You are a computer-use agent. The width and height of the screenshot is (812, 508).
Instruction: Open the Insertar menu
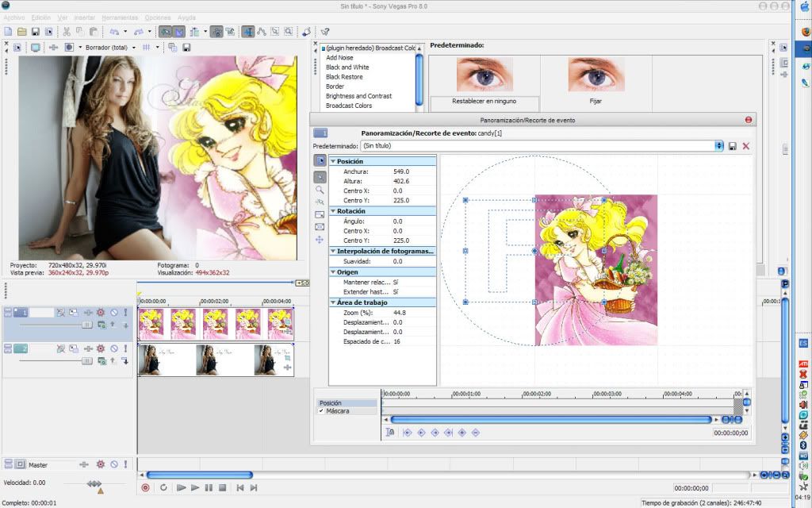point(84,17)
